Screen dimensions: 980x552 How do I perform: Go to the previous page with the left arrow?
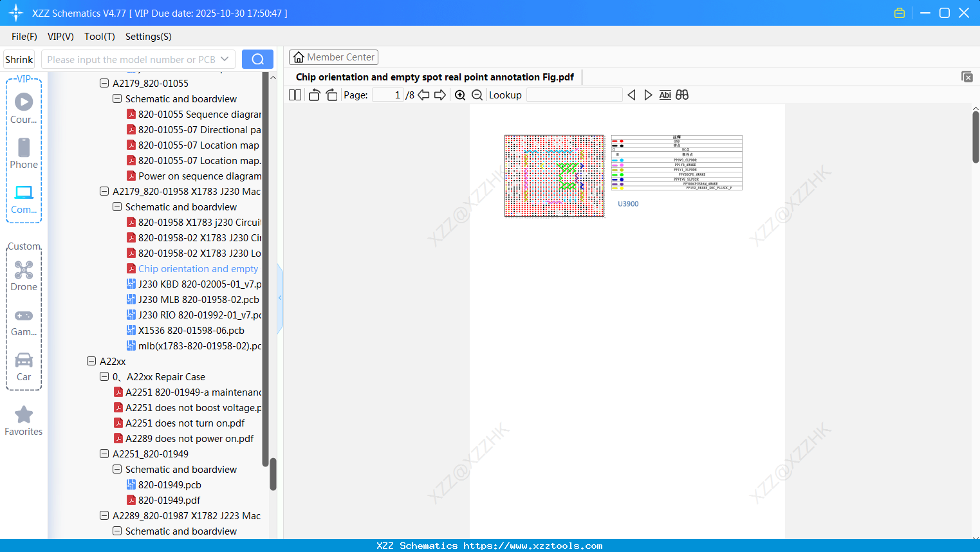pos(423,95)
